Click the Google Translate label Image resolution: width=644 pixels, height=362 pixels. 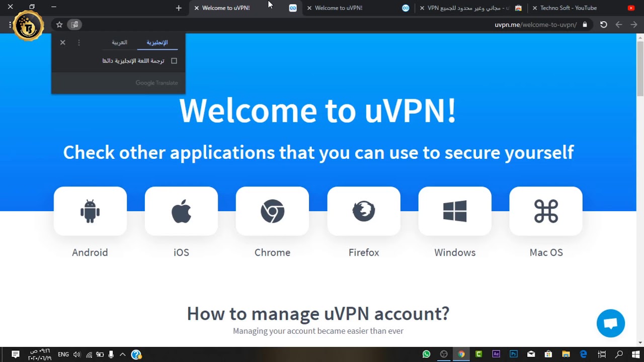pyautogui.click(x=156, y=83)
